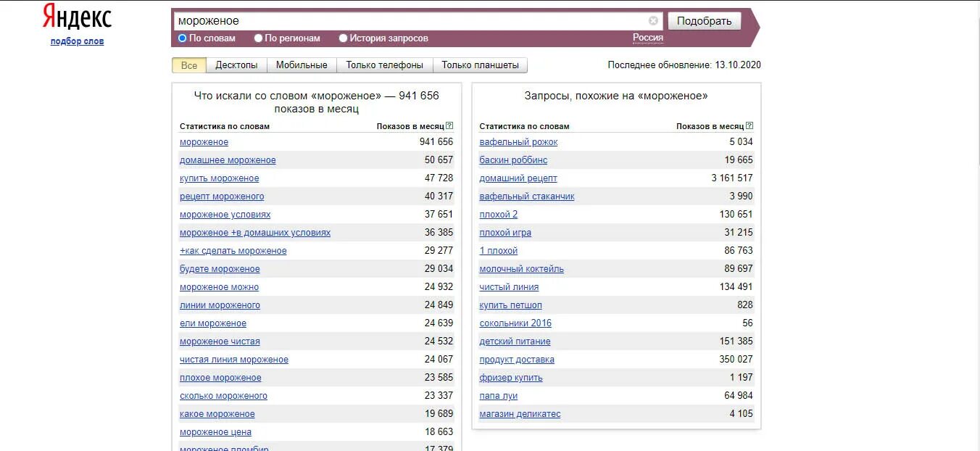Open statistics for 'домашнее мороженое'
This screenshot has height=451, width=980.
[228, 160]
